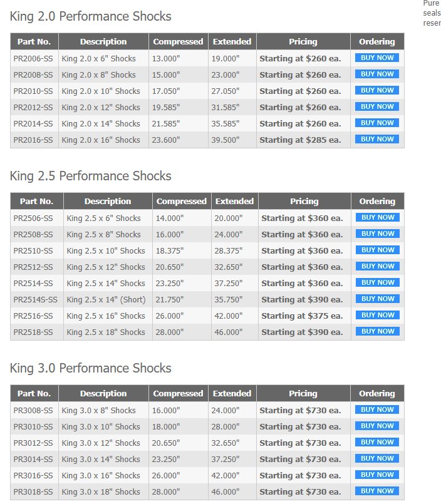The width and height of the screenshot is (441, 504).
Task: Order PR3012-SS using BUY NOW
Action: [377, 442]
